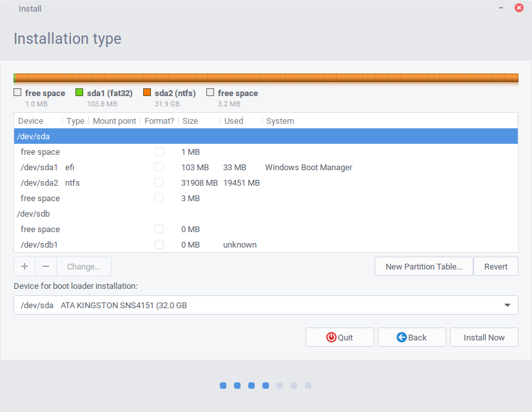
Task: Click the Mount point column header
Action: click(x=114, y=121)
